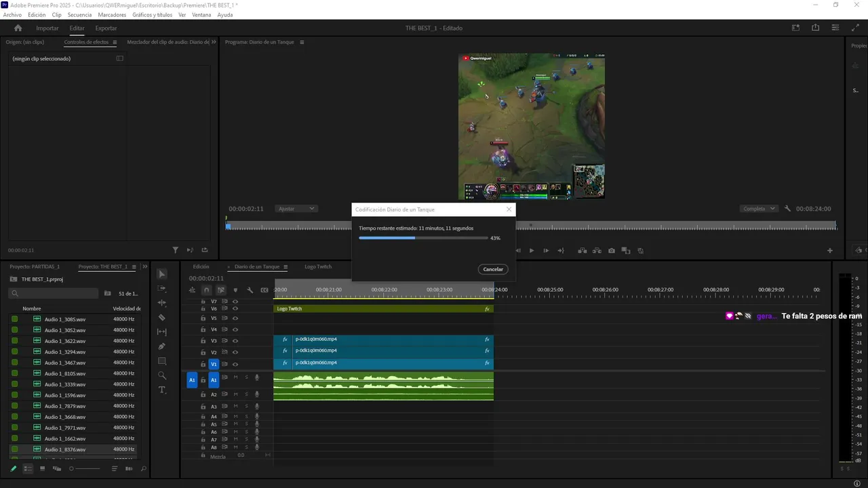Select the Zoom magnifier tool

click(162, 375)
